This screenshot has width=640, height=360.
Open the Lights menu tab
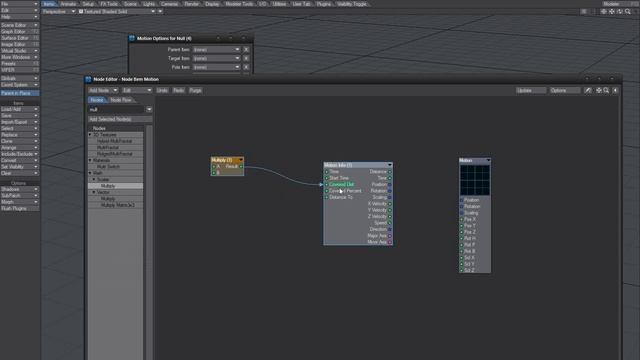pos(149,4)
